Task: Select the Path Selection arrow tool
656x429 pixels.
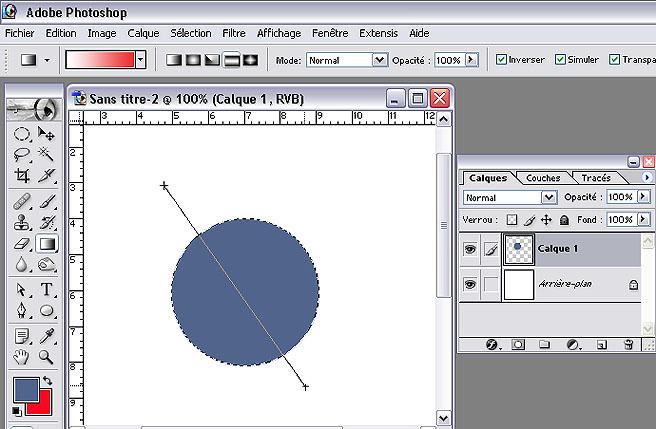Action: [22, 290]
